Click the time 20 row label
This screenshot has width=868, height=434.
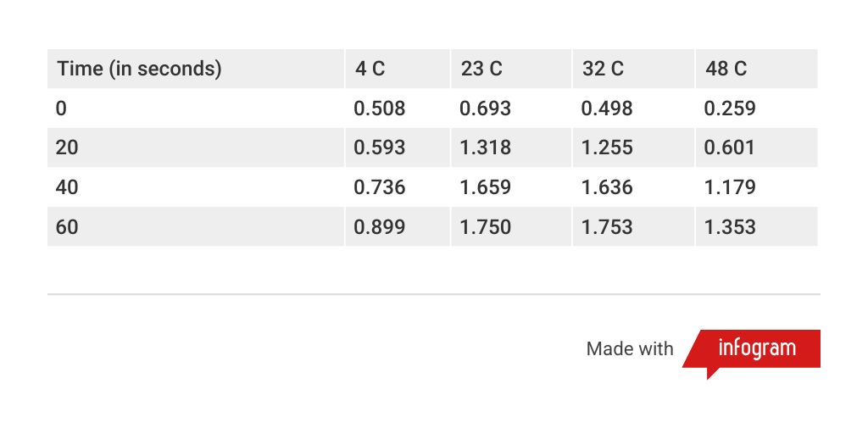click(x=67, y=147)
